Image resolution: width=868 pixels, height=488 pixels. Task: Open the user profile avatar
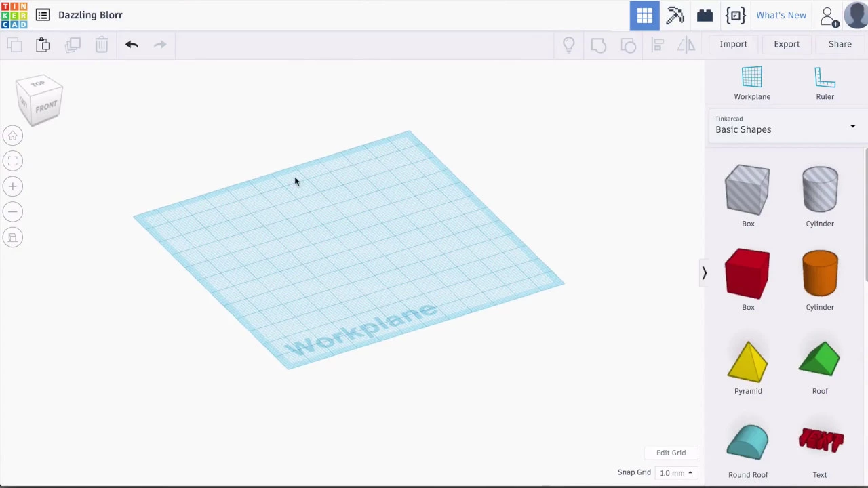coord(856,15)
